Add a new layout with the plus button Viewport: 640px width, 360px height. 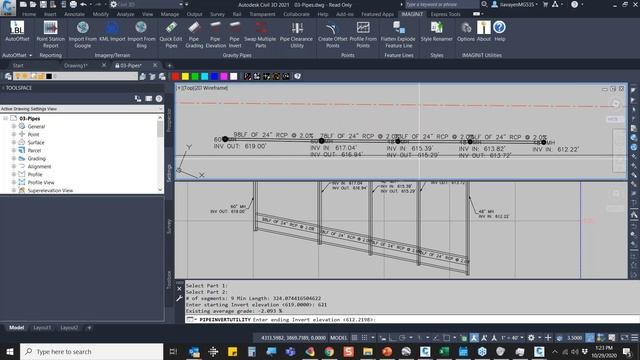click(89, 328)
